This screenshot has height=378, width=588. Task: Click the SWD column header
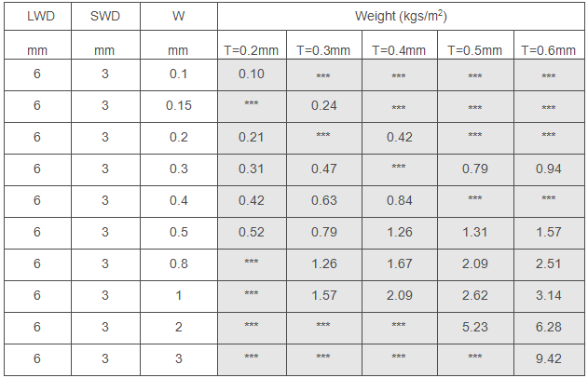point(104,17)
